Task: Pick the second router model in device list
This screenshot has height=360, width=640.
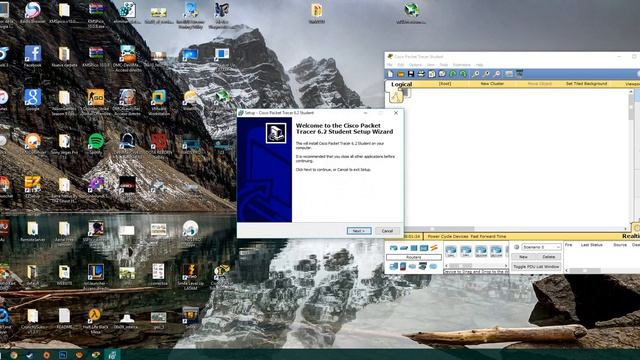Action: 466,251
